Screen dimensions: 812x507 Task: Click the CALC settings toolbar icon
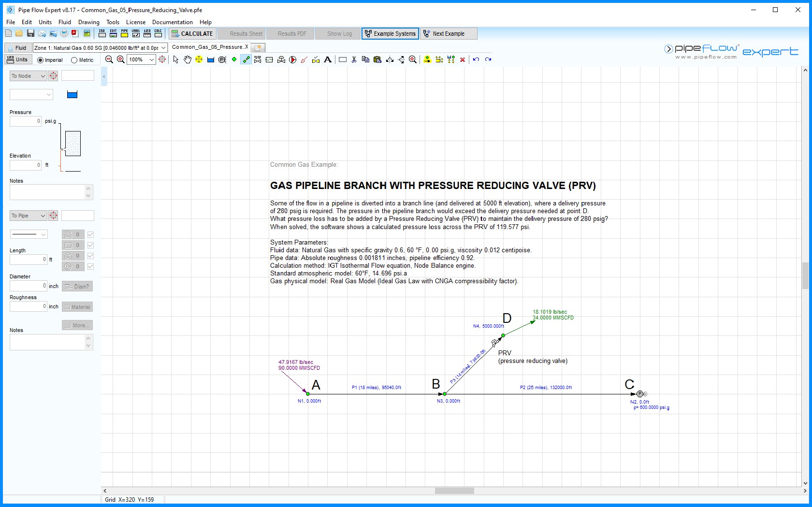point(158,33)
